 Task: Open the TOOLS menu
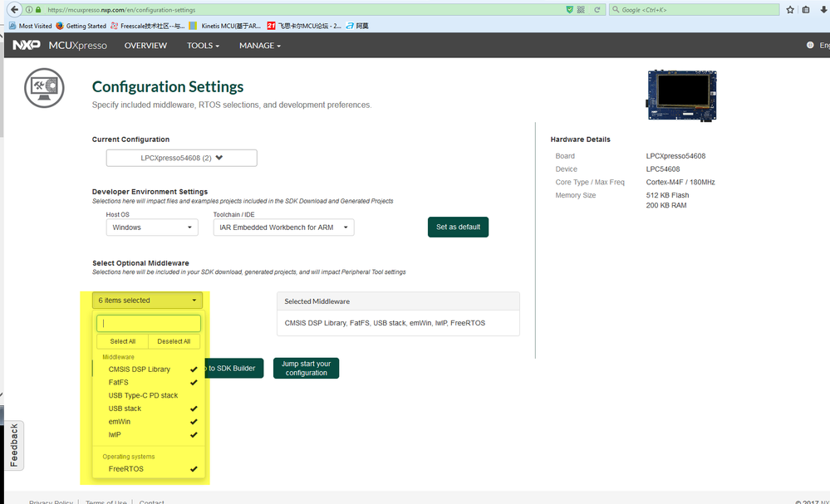[203, 46]
